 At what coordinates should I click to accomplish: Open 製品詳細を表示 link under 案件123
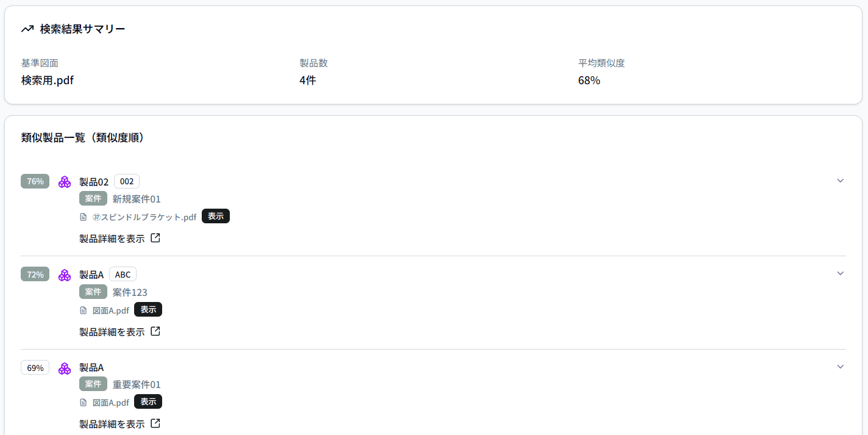pos(112,332)
